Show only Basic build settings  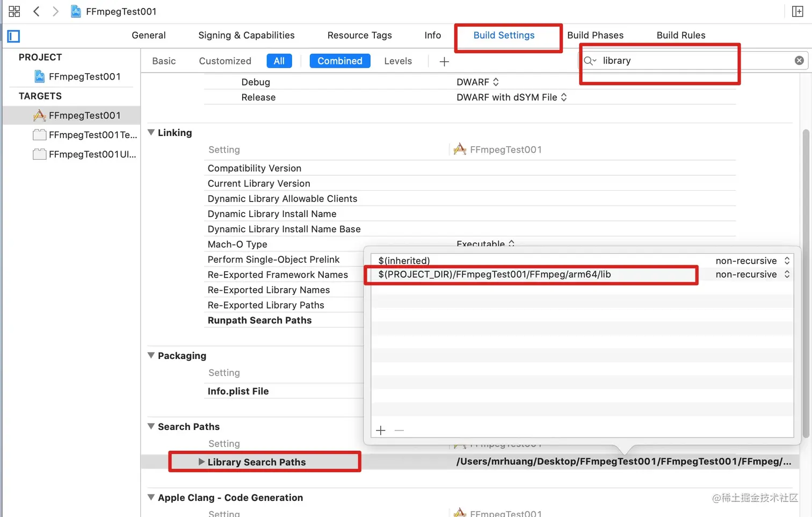click(x=164, y=61)
